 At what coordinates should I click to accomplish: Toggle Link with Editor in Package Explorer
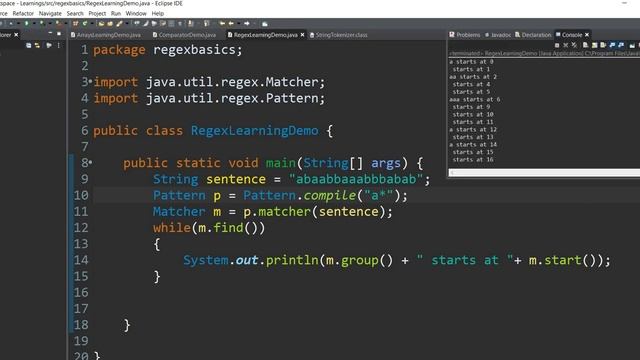coord(38,45)
